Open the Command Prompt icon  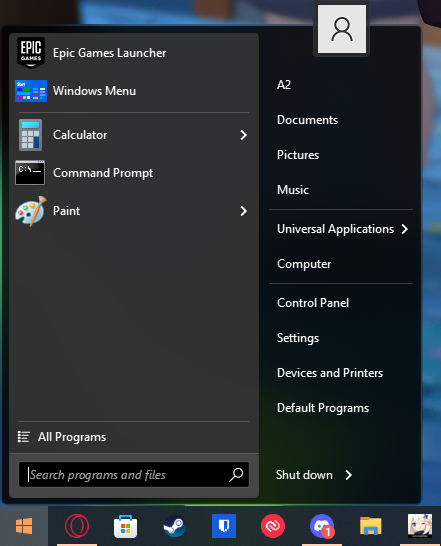pyautogui.click(x=30, y=173)
